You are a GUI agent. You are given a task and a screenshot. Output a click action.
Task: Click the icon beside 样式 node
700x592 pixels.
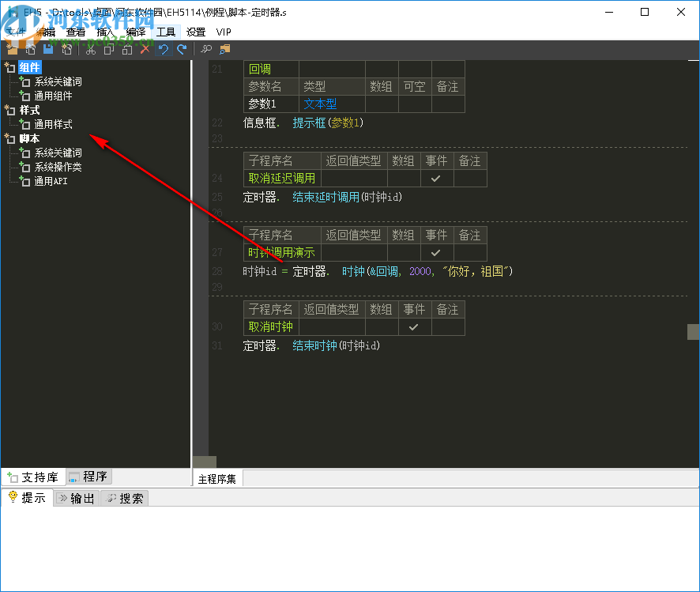tap(9, 110)
